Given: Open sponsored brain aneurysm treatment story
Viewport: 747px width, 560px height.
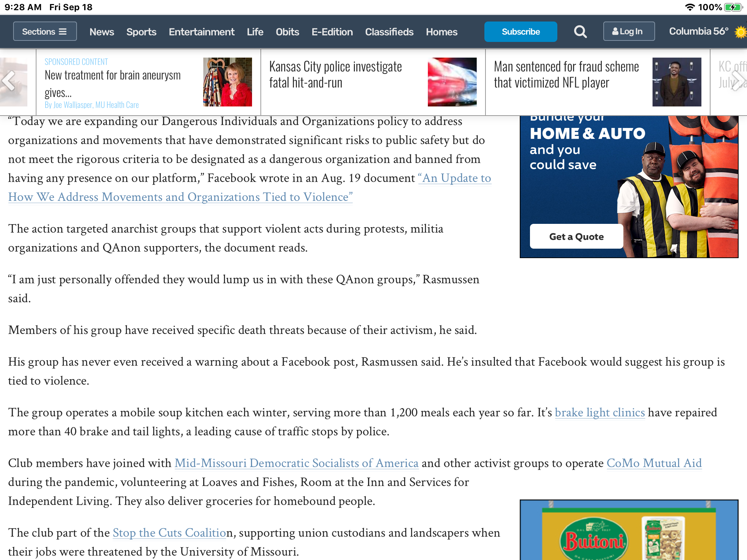Looking at the screenshot, I should point(113,83).
